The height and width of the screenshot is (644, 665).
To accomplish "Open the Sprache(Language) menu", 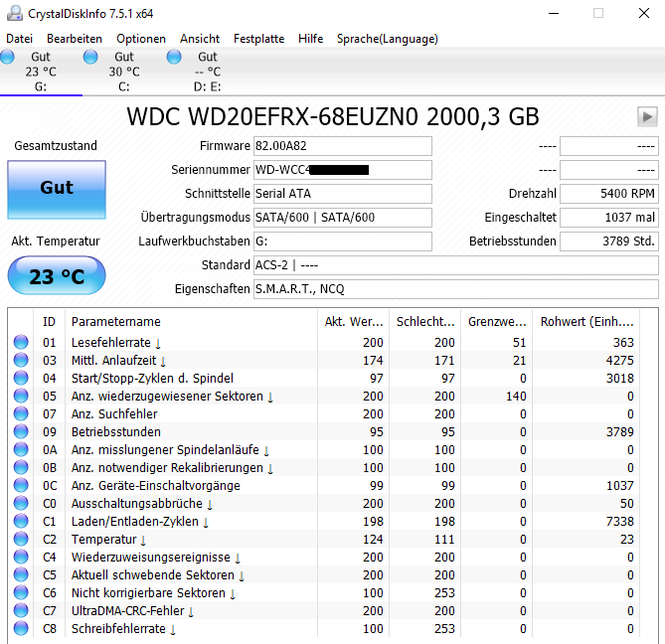I will pos(388,39).
